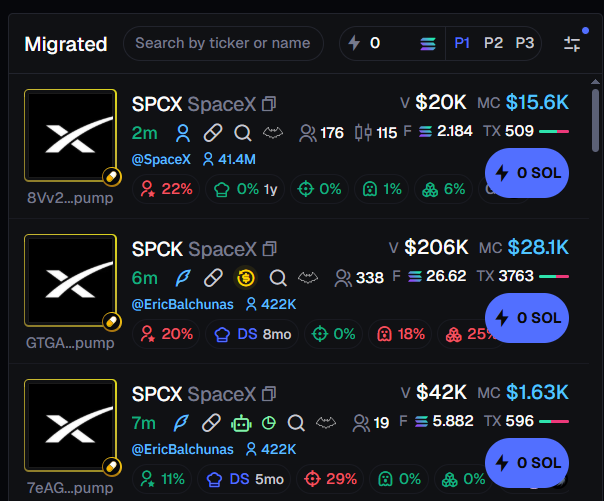This screenshot has width=604, height=501.
Task: Click holders icon showing 176
Action: [x=307, y=134]
